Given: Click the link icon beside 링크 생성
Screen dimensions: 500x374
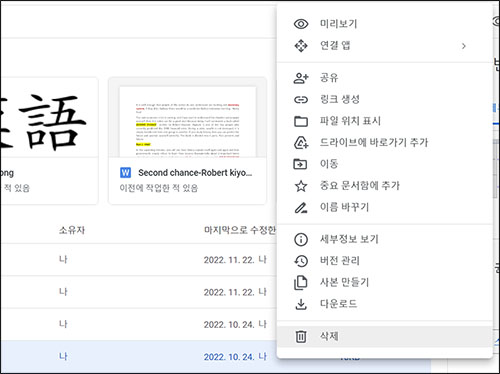Looking at the screenshot, I should 301,99.
